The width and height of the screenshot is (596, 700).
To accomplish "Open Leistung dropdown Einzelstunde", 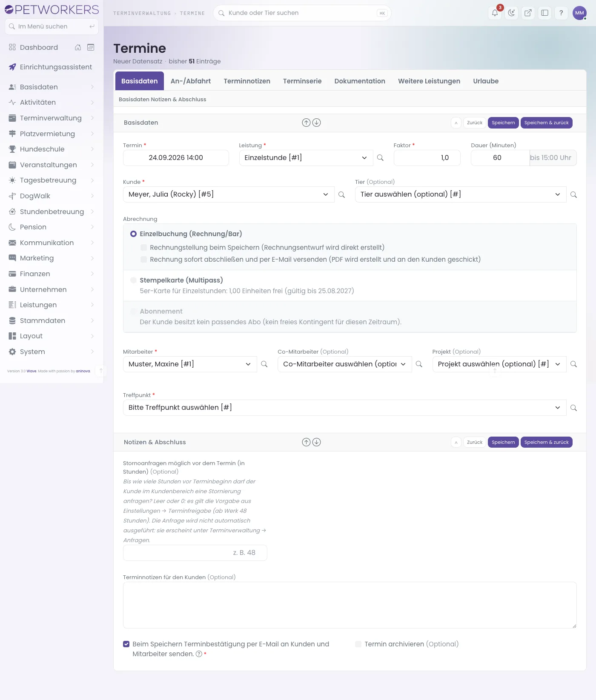I will coord(306,158).
